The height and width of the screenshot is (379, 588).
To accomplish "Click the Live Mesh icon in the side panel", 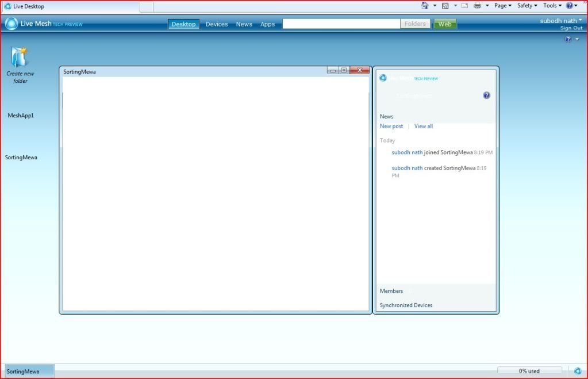I will coord(383,78).
